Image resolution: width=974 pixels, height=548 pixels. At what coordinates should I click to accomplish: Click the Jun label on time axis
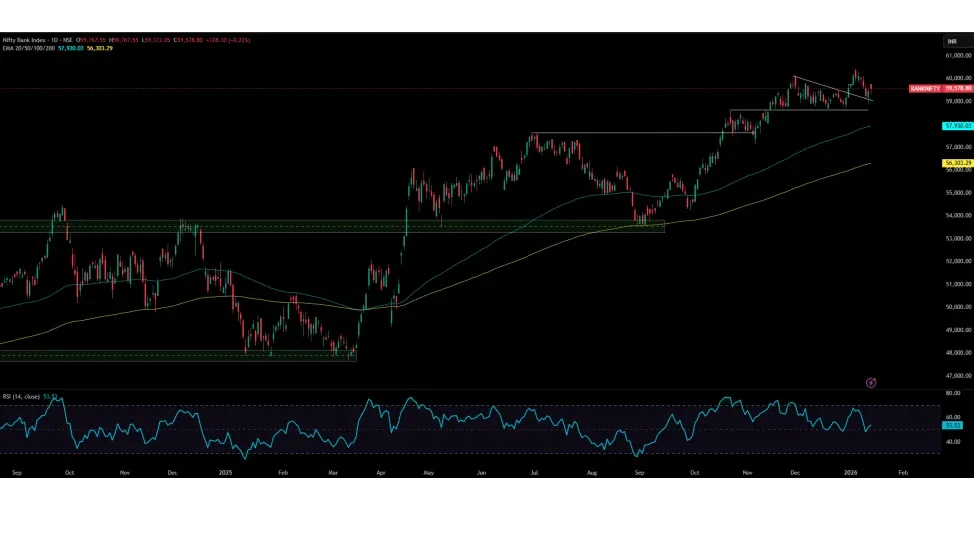click(x=481, y=473)
